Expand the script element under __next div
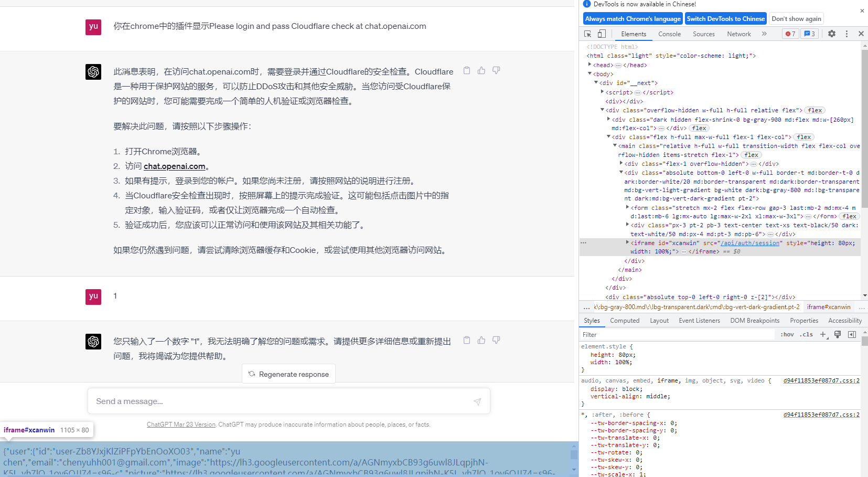The height and width of the screenshot is (477, 868). coord(602,92)
